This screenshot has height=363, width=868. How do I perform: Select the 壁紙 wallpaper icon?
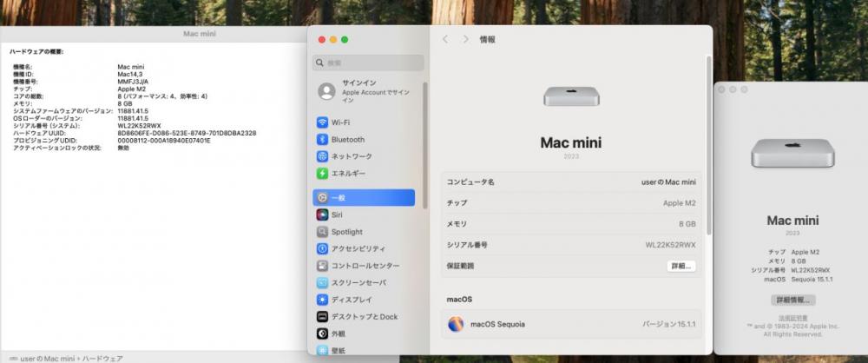point(322,350)
